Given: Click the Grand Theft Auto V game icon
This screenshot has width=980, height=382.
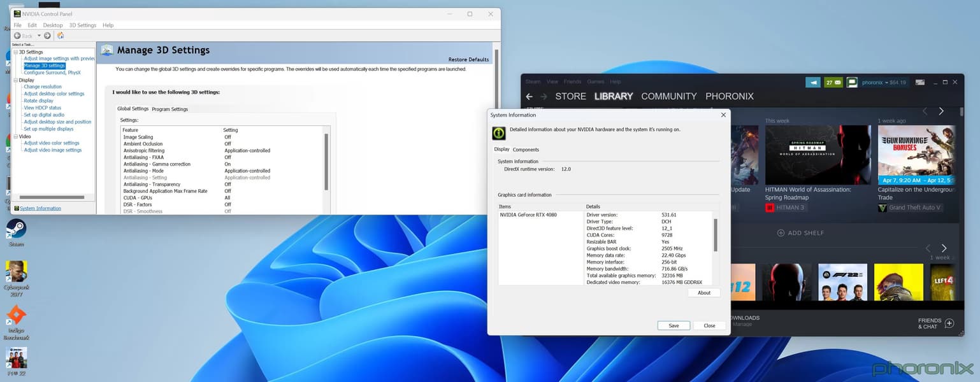Looking at the screenshot, I should 883,208.
